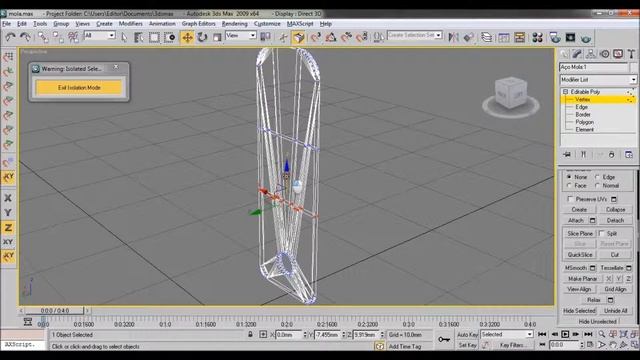Activate the Select and Move tool
This screenshot has height=360, width=640.
coord(187,38)
